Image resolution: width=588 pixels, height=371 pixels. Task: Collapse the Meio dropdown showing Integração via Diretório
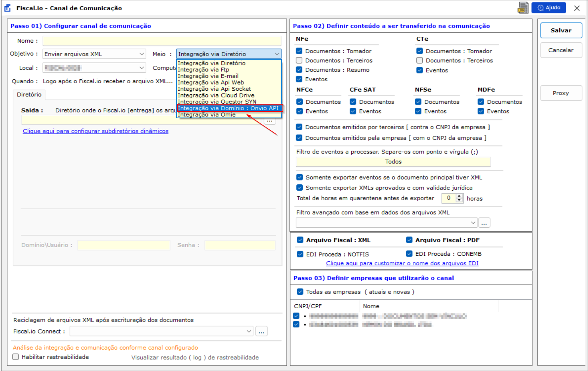[277, 54]
